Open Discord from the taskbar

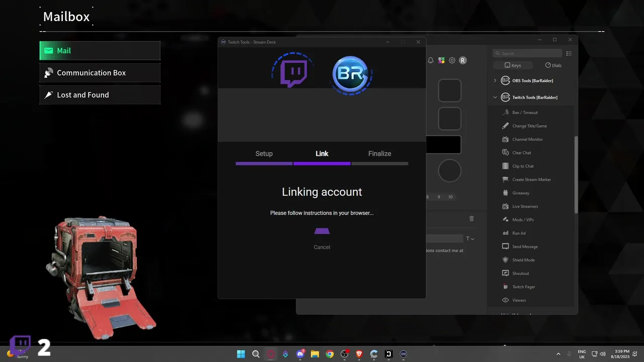(301, 354)
